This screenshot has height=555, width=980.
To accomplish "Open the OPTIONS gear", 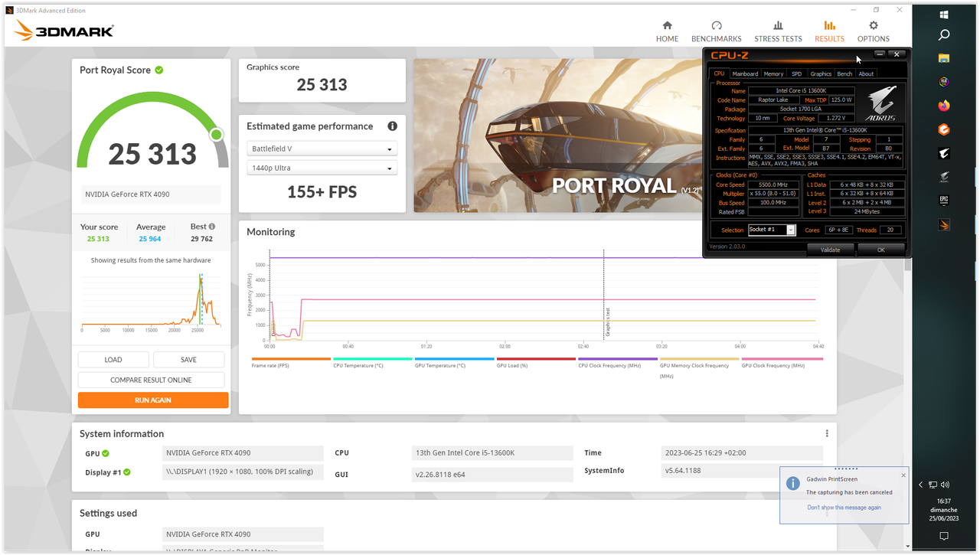I will [873, 31].
